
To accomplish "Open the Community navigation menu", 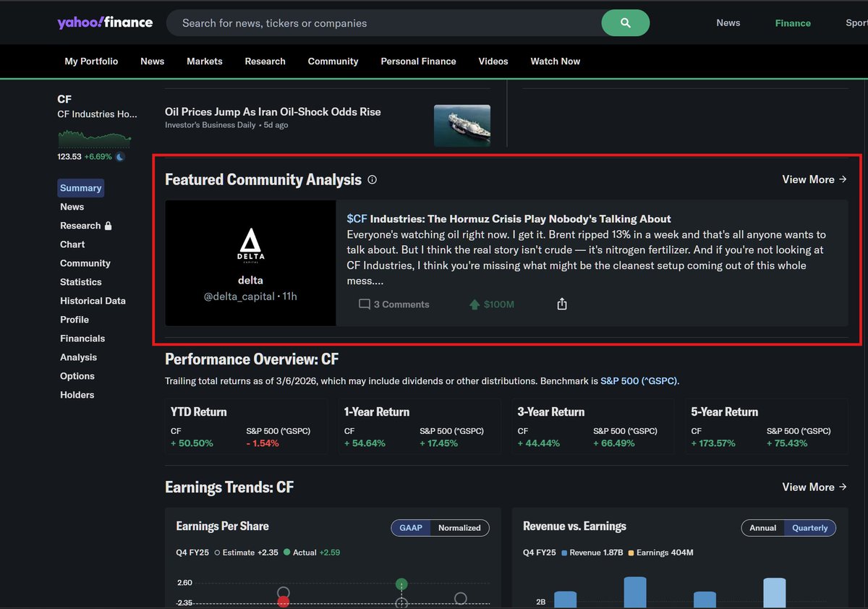I will pos(333,61).
